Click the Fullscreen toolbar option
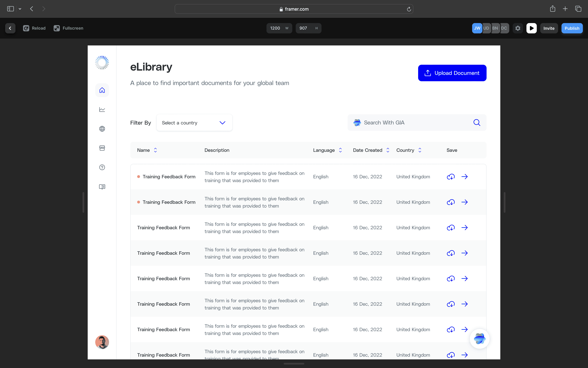The height and width of the screenshot is (368, 588). pyautogui.click(x=69, y=28)
